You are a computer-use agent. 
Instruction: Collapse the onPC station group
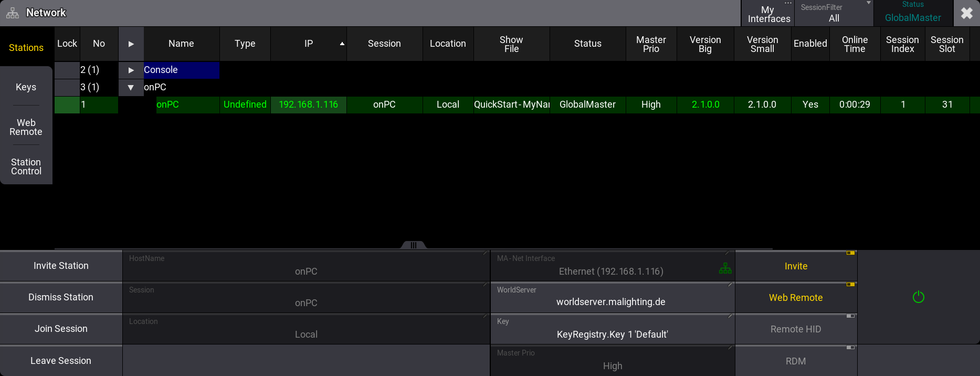click(x=131, y=87)
